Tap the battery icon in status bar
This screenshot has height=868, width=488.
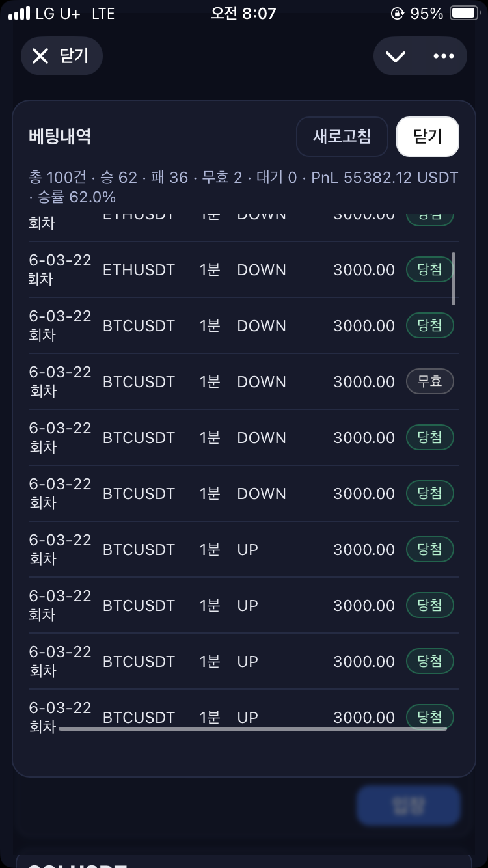(x=464, y=14)
